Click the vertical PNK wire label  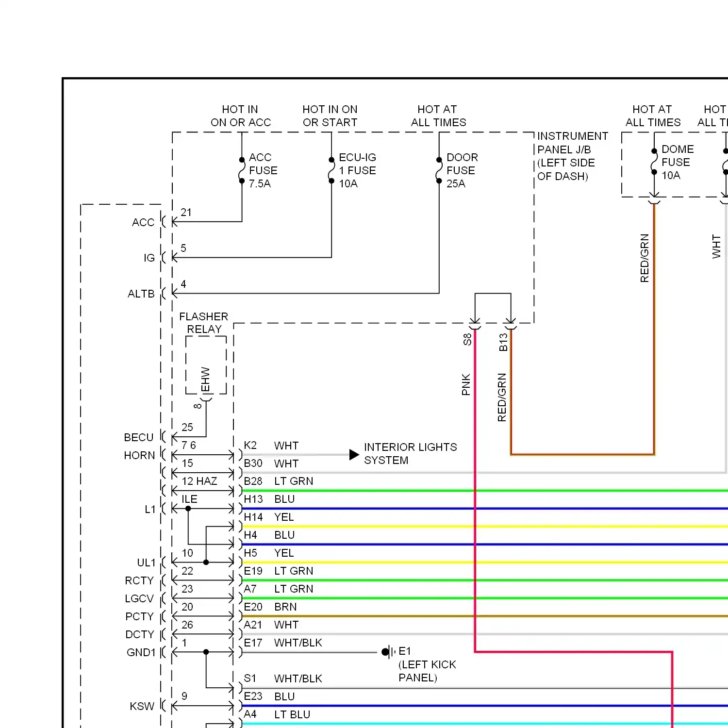coord(466,384)
